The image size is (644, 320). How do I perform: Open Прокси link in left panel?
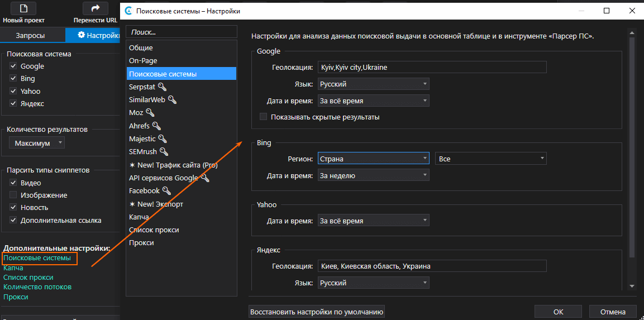[x=16, y=297]
